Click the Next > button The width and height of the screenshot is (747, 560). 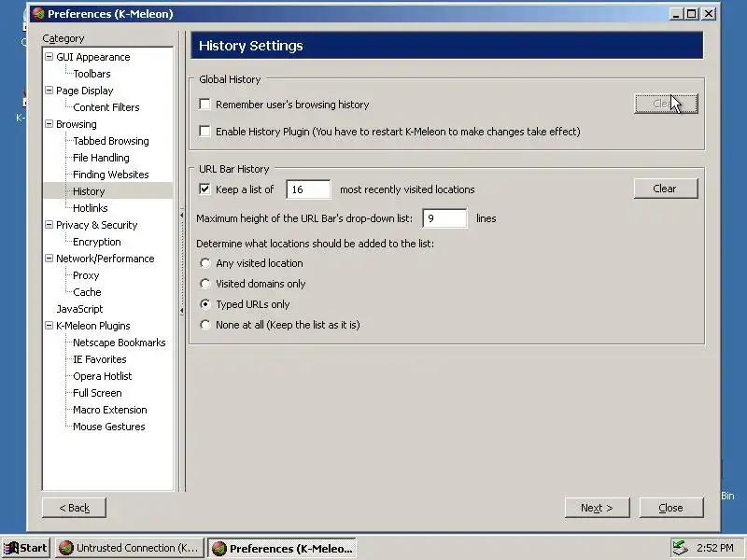(597, 508)
